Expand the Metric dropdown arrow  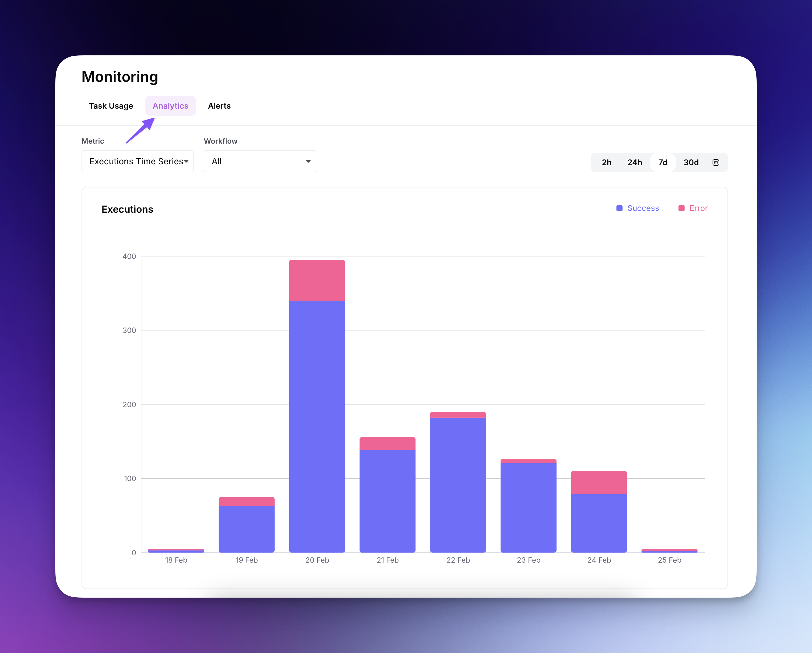tap(186, 162)
